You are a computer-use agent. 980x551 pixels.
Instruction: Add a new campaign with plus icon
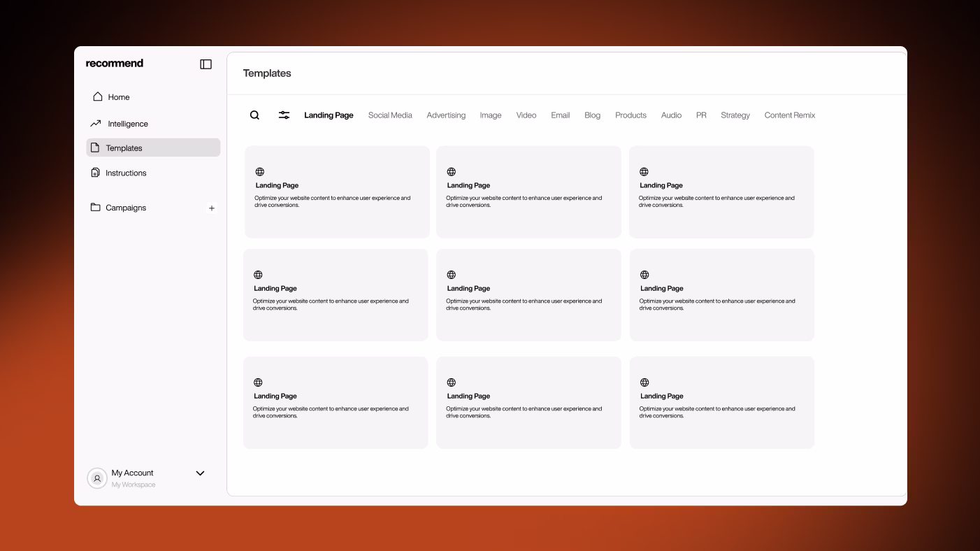(212, 208)
